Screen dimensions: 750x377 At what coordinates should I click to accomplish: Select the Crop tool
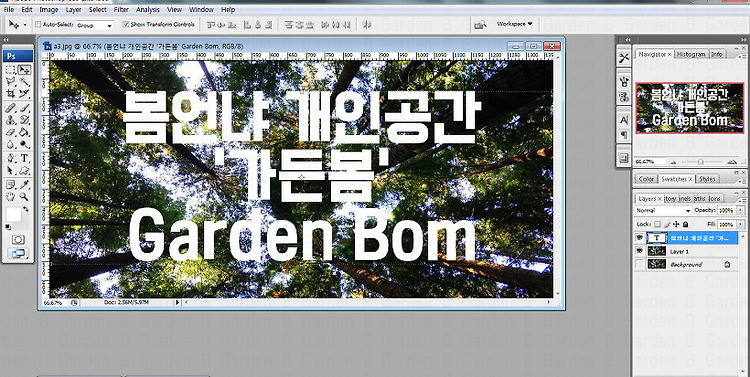coord(11,93)
